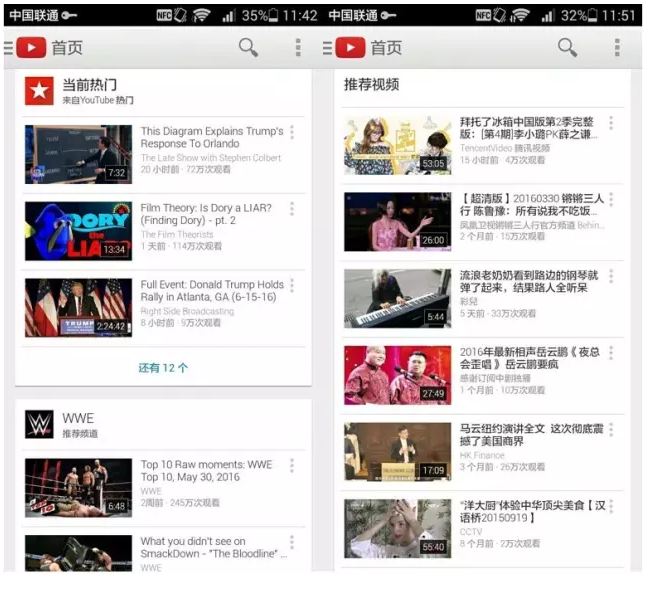Open options for Film Theory Dory video
The width and height of the screenshot is (649, 589).
(292, 209)
